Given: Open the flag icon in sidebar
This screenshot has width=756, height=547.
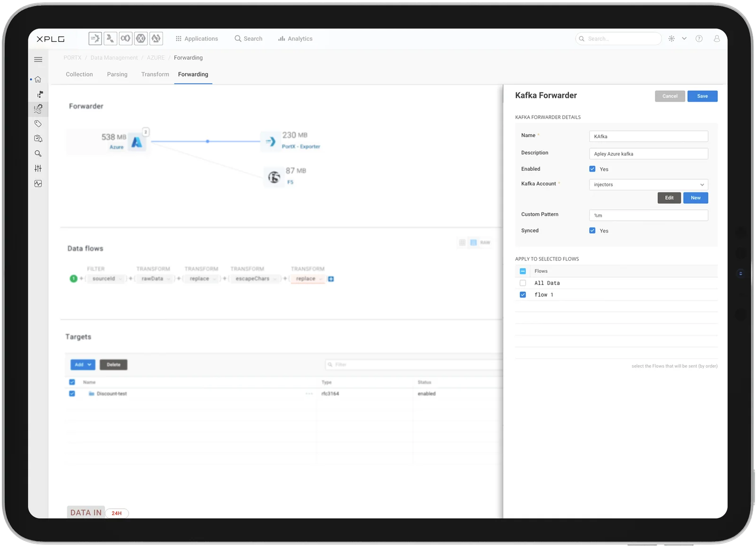Looking at the screenshot, I should click(x=40, y=94).
